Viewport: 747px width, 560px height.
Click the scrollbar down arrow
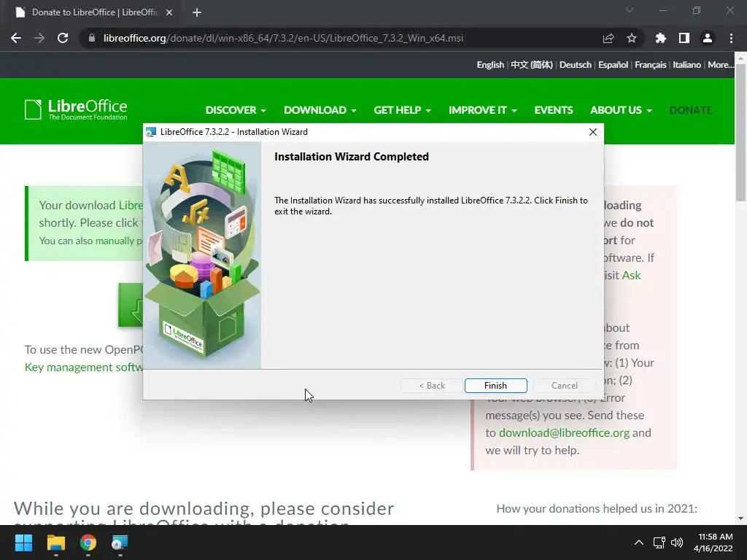[x=740, y=518]
